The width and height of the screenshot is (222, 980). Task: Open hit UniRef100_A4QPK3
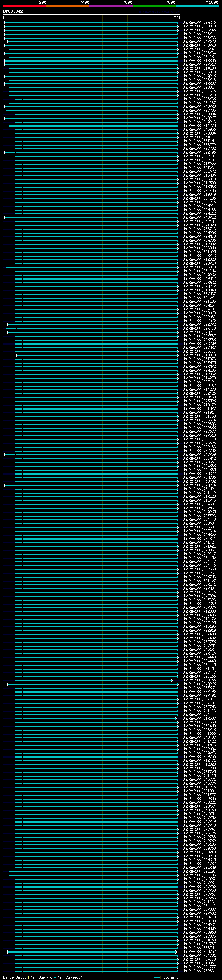click(199, 45)
